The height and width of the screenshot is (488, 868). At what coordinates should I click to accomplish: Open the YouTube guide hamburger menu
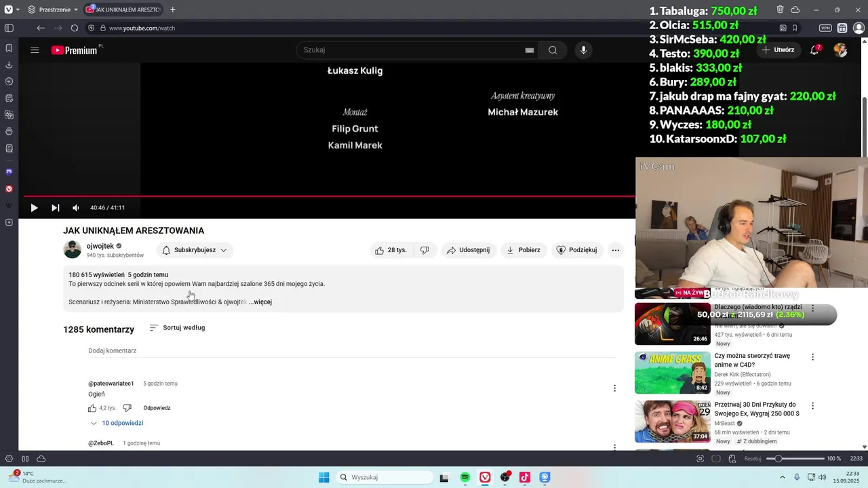35,50
